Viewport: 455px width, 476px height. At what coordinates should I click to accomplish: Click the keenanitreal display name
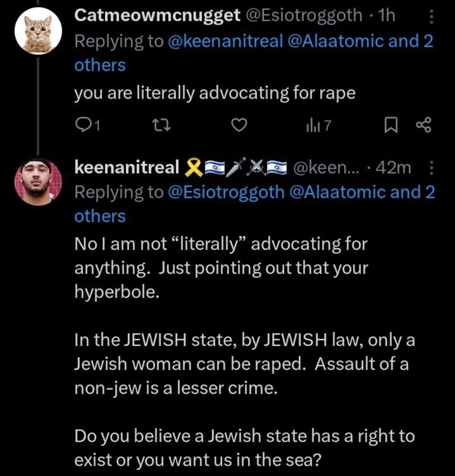(127, 168)
